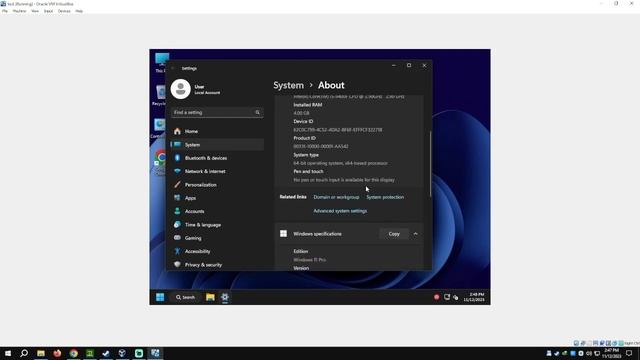Click Recycle Bin on guest desktop

[160, 95]
